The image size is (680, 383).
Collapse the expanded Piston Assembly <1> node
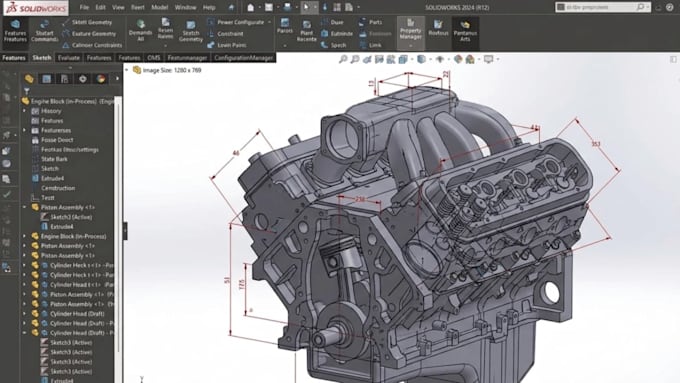[x=25, y=207]
